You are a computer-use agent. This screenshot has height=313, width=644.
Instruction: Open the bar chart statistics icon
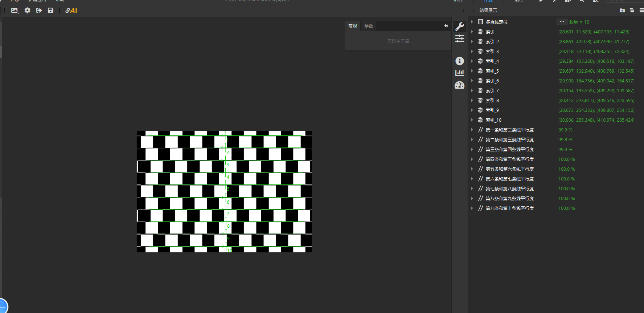coord(459,73)
